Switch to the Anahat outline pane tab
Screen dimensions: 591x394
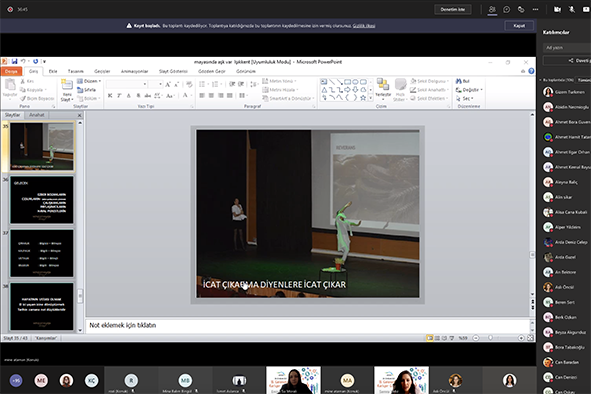point(37,115)
